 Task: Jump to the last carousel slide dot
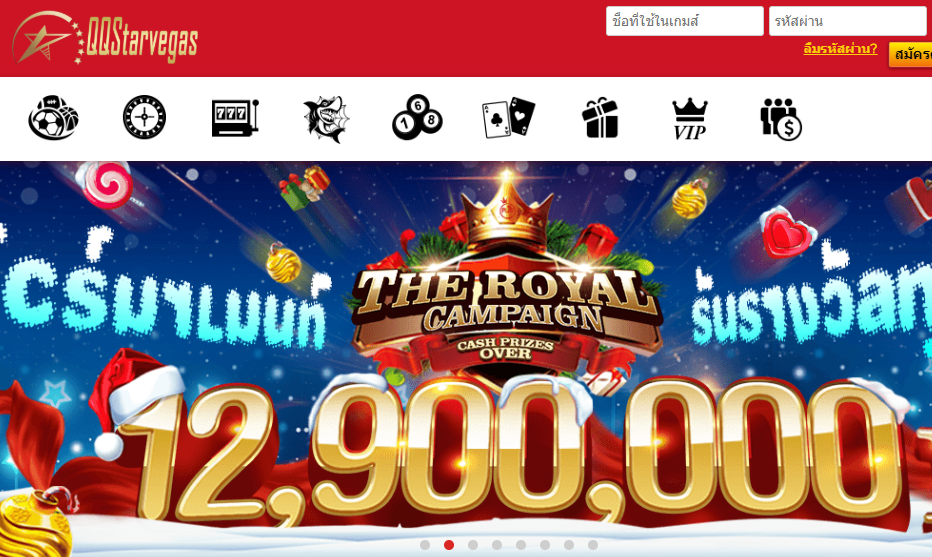(x=593, y=545)
